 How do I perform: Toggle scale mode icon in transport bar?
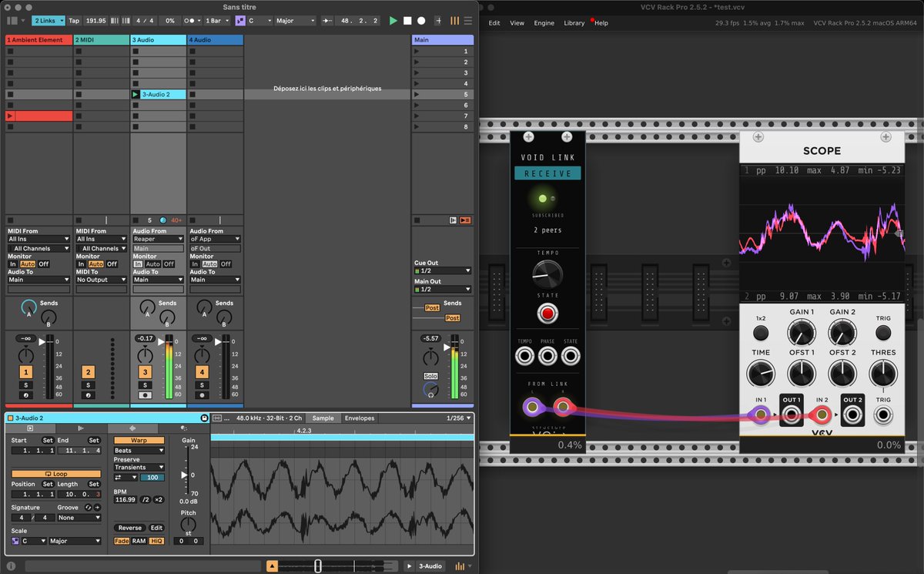coord(239,21)
